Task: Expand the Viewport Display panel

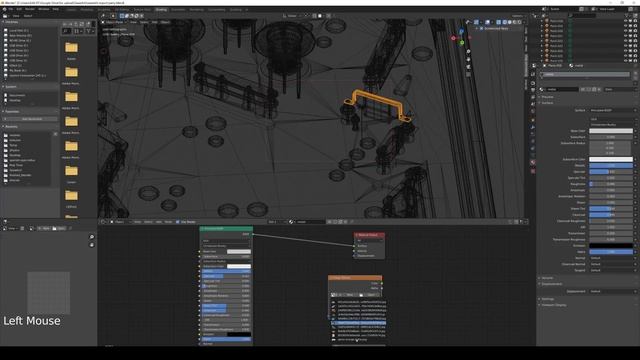Action: 553,305
